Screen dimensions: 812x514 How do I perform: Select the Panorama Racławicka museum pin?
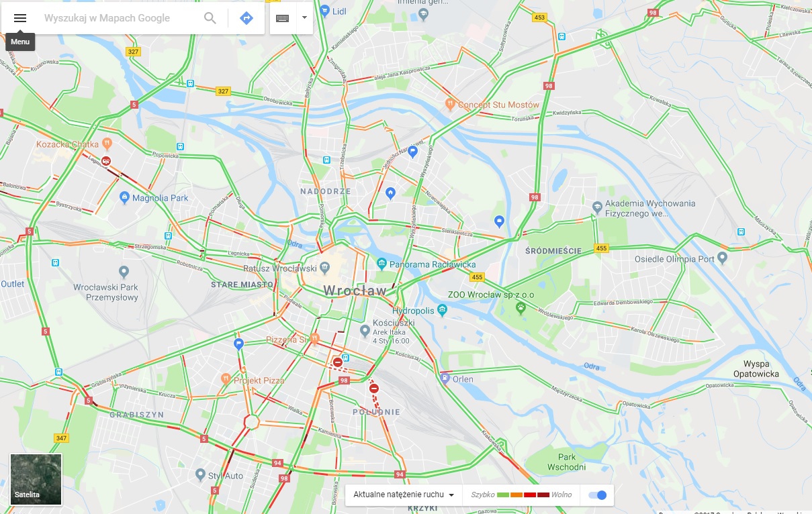pos(381,264)
